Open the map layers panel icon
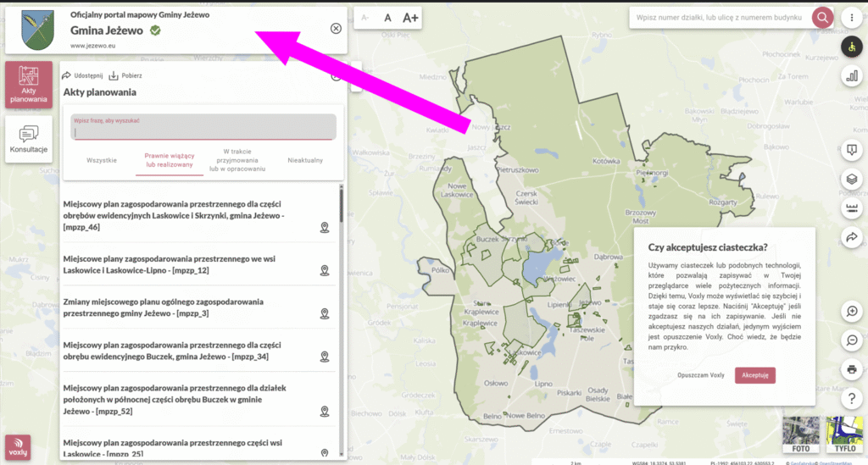Image resolution: width=868 pixels, height=465 pixels. tap(852, 180)
